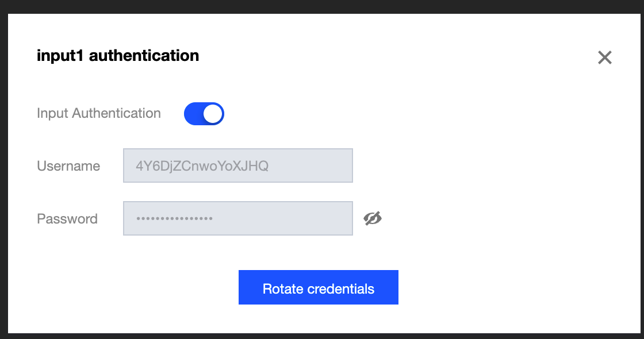
Task: Close the input1 authentication dialog
Action: point(604,57)
